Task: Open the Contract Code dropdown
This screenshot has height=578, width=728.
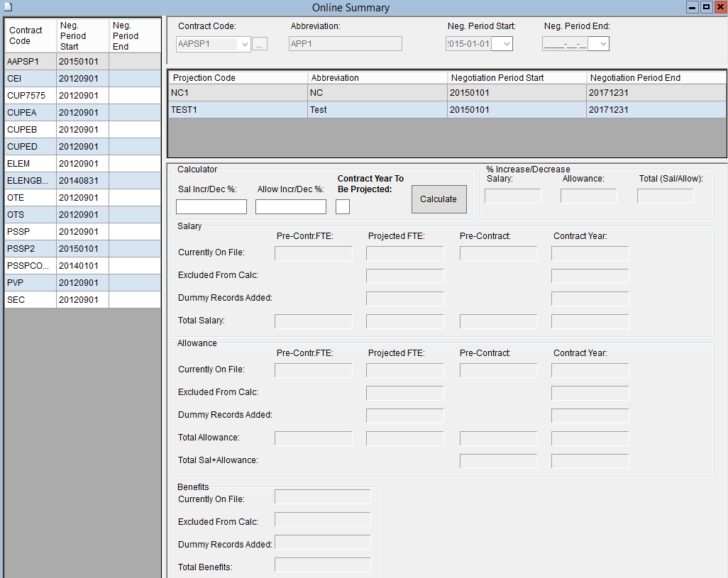Action: tap(246, 45)
